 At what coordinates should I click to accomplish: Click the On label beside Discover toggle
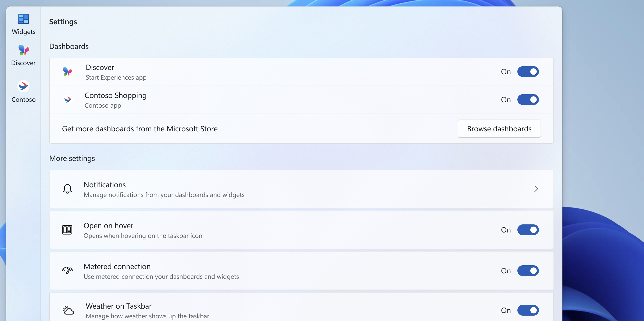[506, 72]
